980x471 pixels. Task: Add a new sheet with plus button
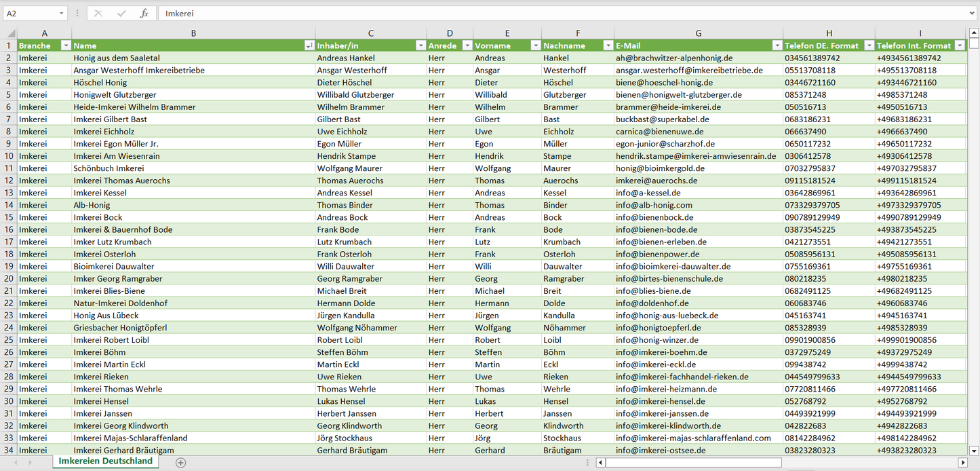tap(180, 462)
